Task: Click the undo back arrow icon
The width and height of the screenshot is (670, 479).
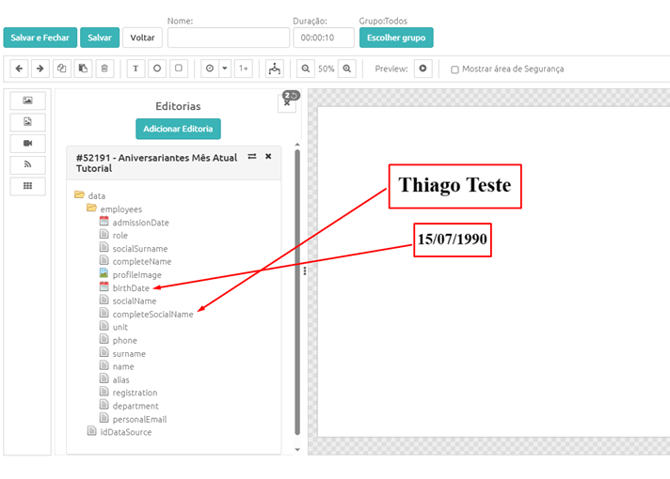Action: [x=19, y=68]
